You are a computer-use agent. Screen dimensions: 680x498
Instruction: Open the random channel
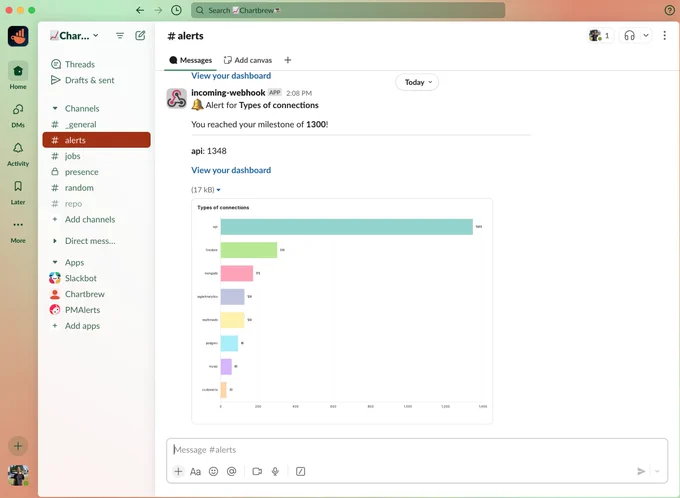pos(96,188)
